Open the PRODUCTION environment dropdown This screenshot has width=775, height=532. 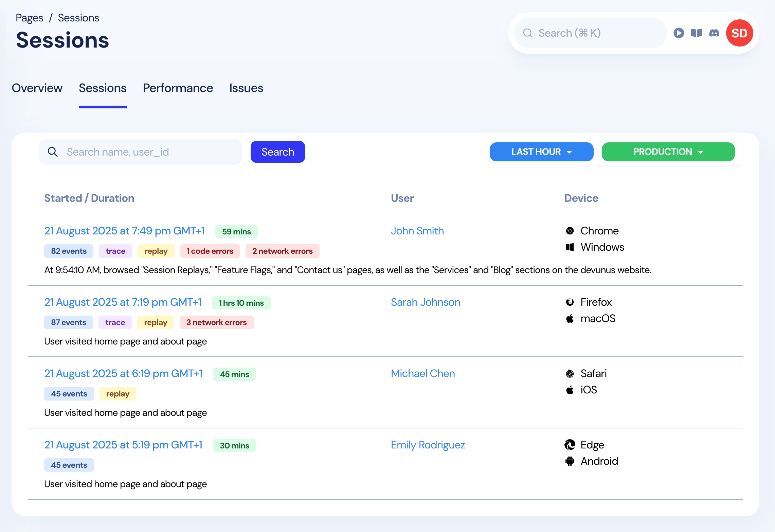click(x=668, y=152)
